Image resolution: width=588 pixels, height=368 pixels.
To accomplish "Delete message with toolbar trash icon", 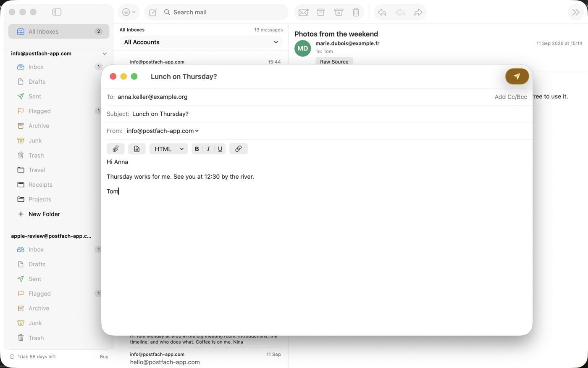I will coord(356,12).
